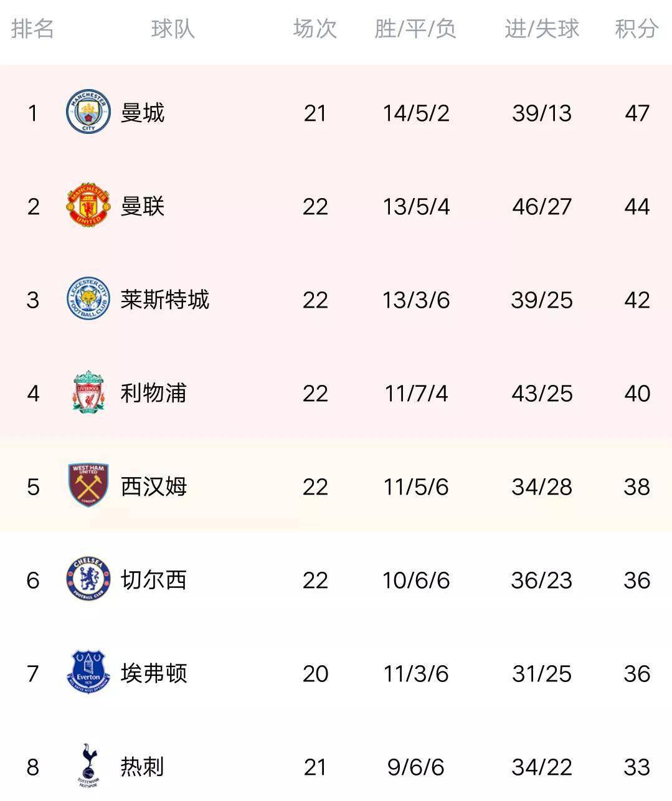Open the Everton tower badge
The image size is (672, 801).
tap(88, 672)
